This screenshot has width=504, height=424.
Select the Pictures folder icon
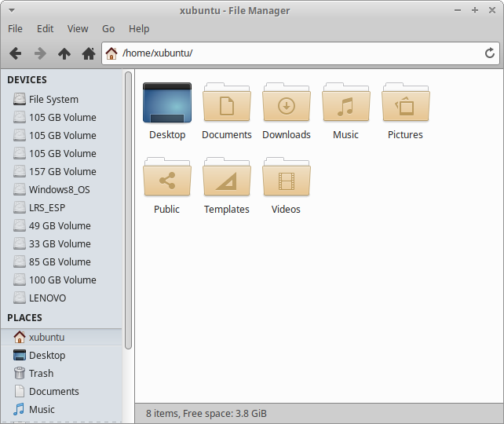[x=405, y=103]
